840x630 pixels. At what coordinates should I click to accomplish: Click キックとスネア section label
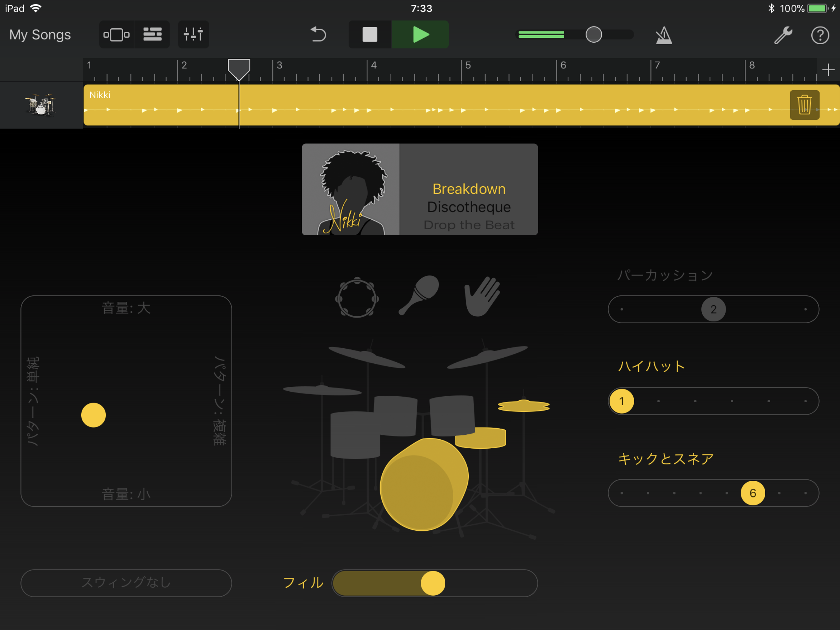[666, 459]
